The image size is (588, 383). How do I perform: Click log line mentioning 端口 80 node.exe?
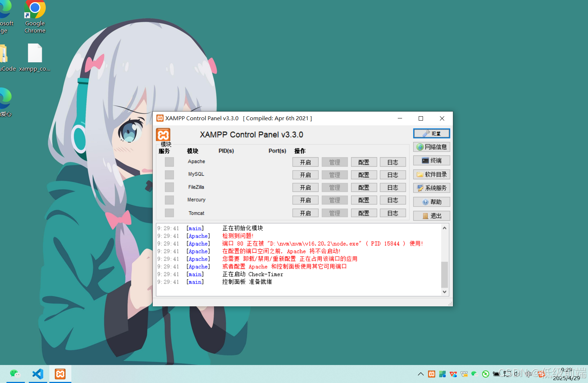pyautogui.click(x=322, y=244)
